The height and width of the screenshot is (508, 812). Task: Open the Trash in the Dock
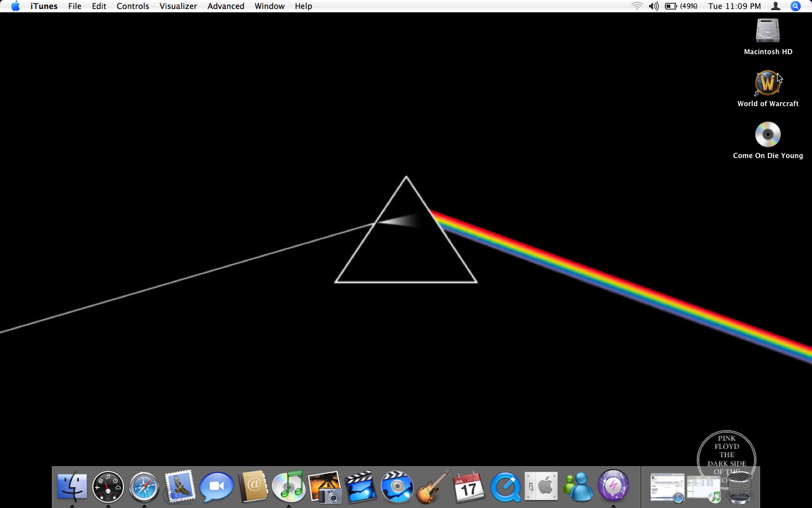[x=739, y=487]
